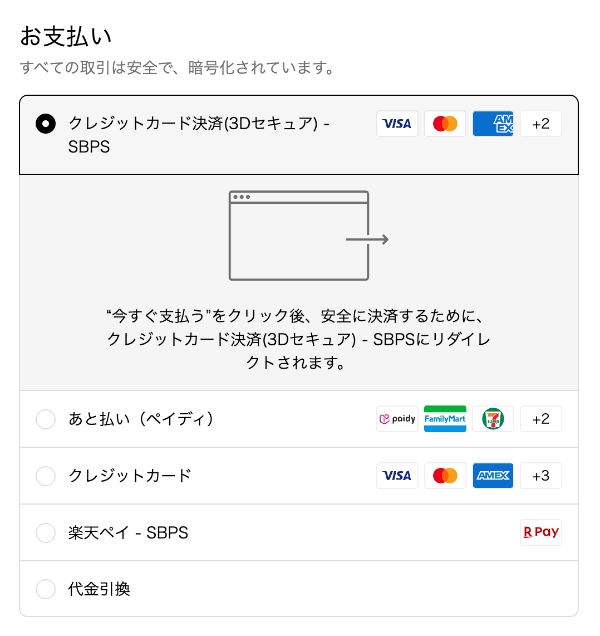This screenshot has width=600, height=636.
Task: Click the Visa logo in the クレジットカード row
Action: [x=397, y=476]
